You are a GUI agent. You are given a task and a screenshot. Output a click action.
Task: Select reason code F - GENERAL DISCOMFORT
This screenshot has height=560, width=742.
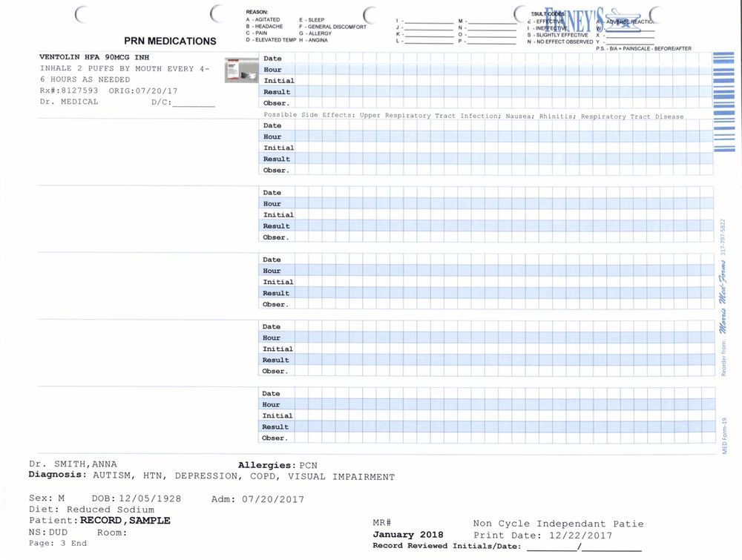point(332,27)
